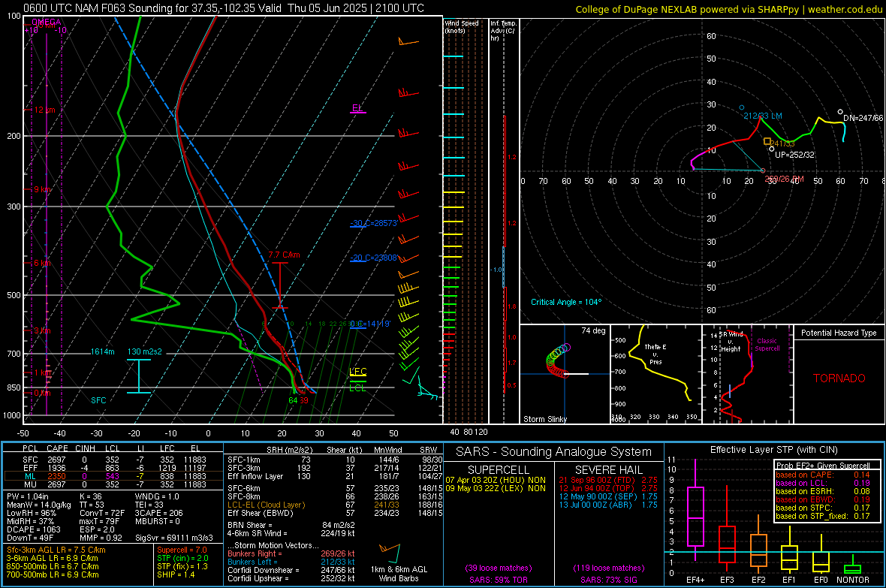This screenshot has width=886, height=588.
Task: Click the 212/33 LM hodograph label
Action: tap(763, 116)
